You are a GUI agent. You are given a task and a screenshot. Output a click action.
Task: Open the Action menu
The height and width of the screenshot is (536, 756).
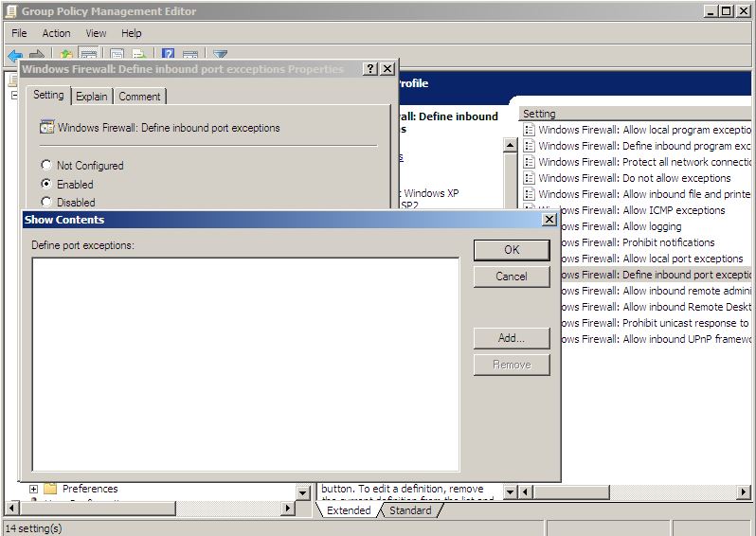[57, 33]
